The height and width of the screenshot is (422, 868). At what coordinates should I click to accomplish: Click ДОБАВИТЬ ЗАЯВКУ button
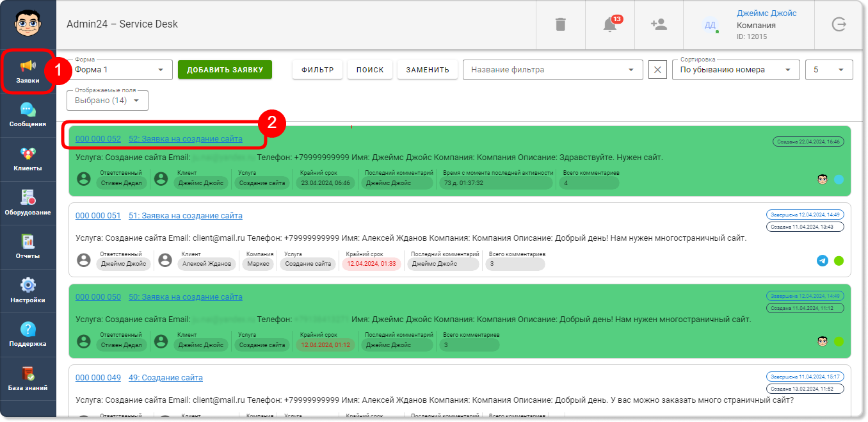pos(225,70)
